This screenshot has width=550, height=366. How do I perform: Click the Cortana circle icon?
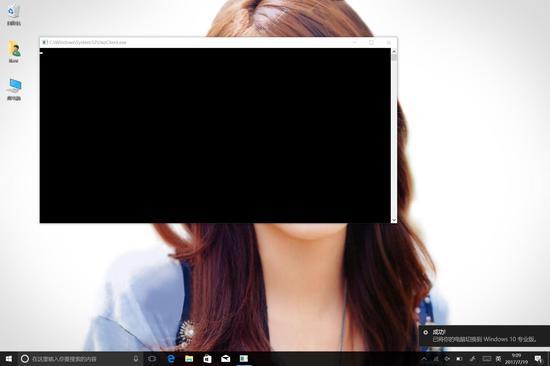pos(25,359)
